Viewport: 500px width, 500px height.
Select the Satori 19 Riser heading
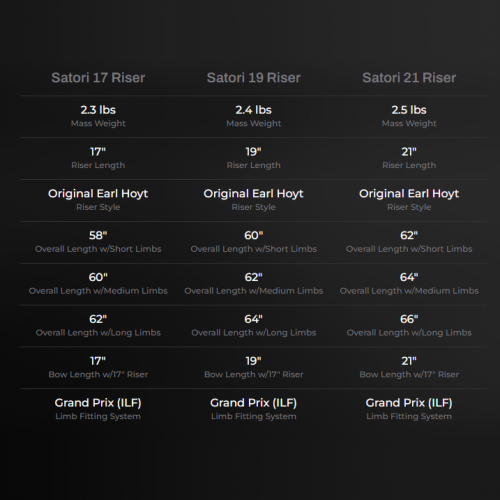(x=254, y=78)
